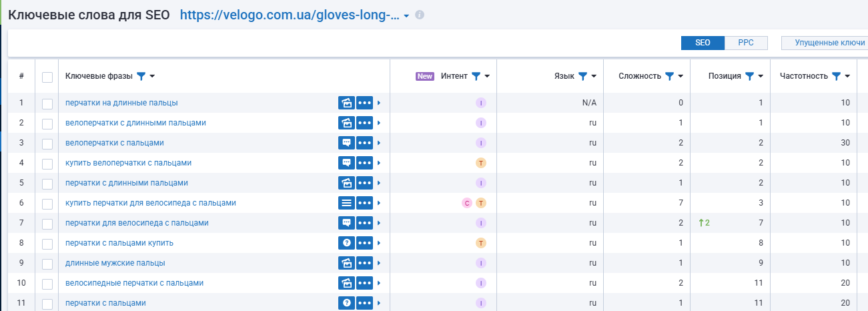
Task: Select the checkbox for длинные мужские пальцы row
Action: point(47,264)
